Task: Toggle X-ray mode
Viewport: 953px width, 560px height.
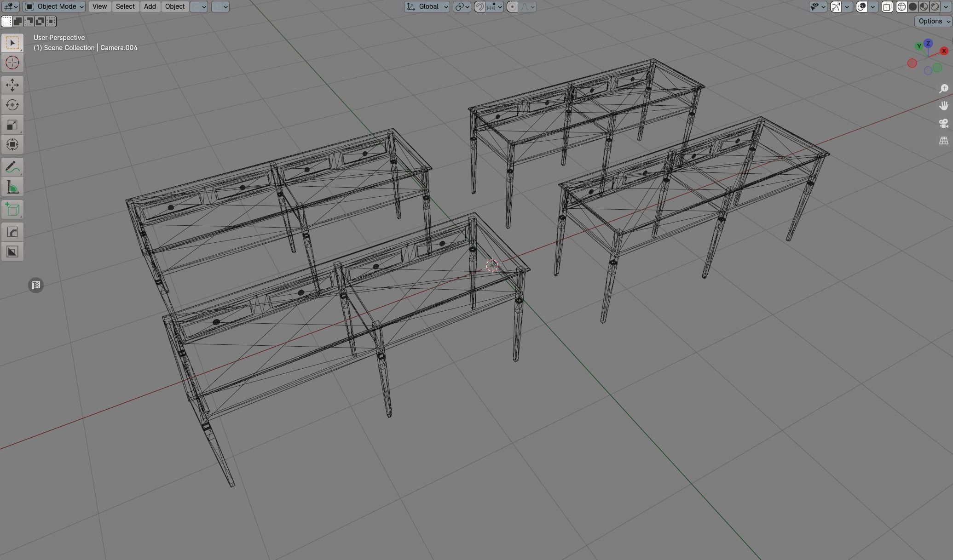Action: coord(887,6)
